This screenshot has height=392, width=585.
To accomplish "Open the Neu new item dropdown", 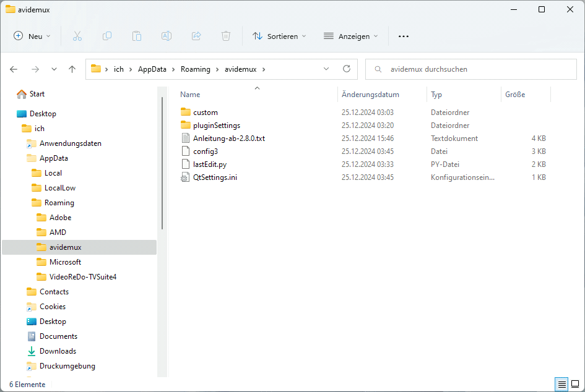I will tap(32, 36).
